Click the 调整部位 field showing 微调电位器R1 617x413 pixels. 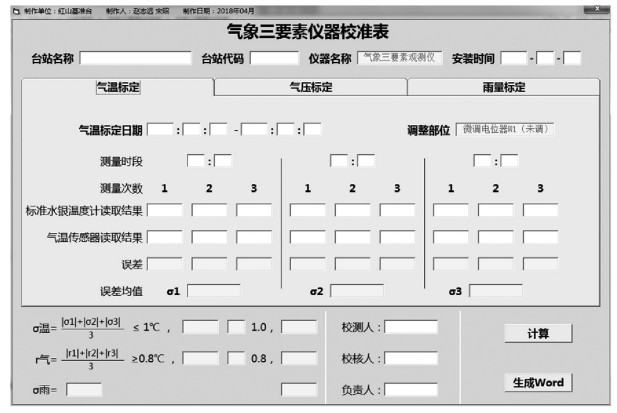click(x=505, y=129)
